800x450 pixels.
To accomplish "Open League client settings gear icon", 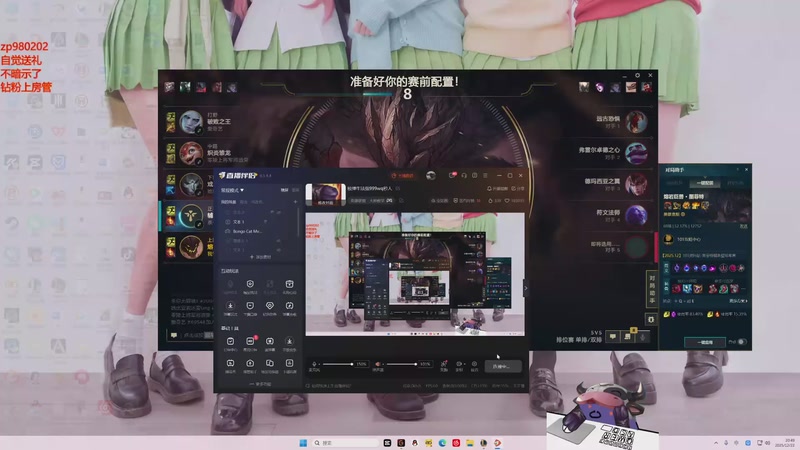I will tap(637, 75).
